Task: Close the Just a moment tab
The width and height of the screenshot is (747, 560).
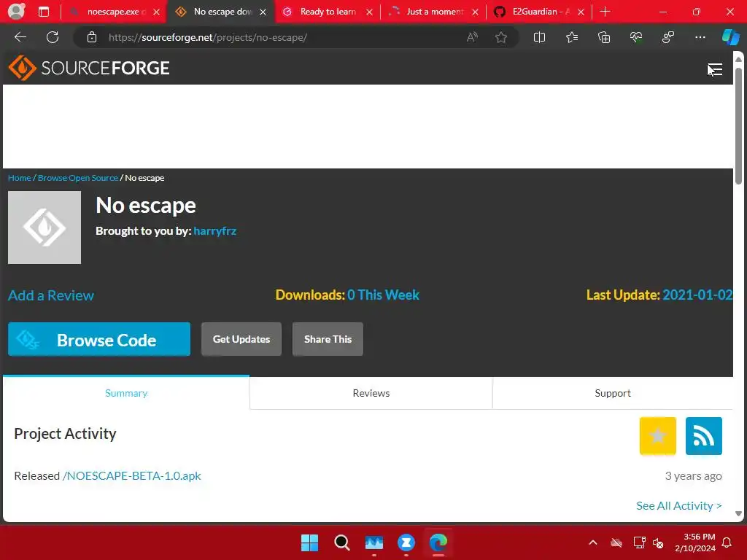Action: click(x=475, y=12)
